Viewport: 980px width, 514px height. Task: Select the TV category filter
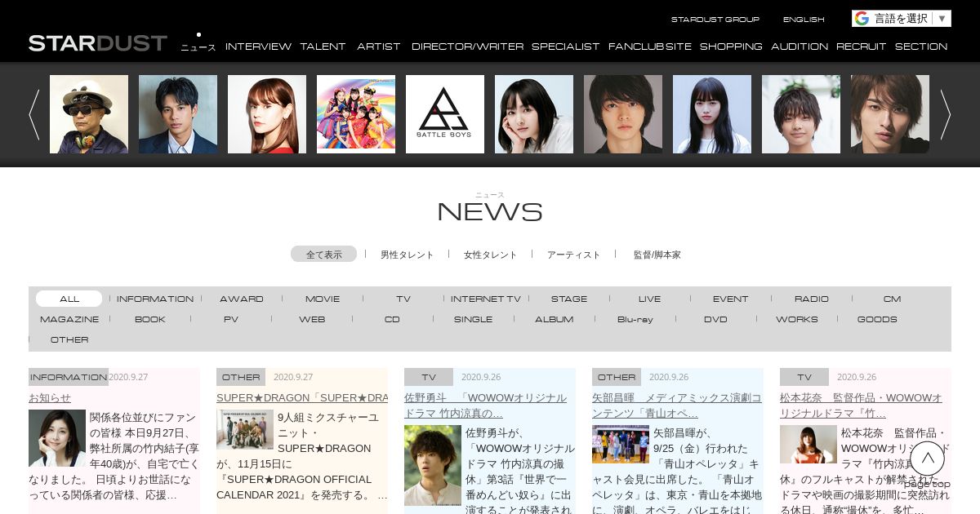coord(403,299)
